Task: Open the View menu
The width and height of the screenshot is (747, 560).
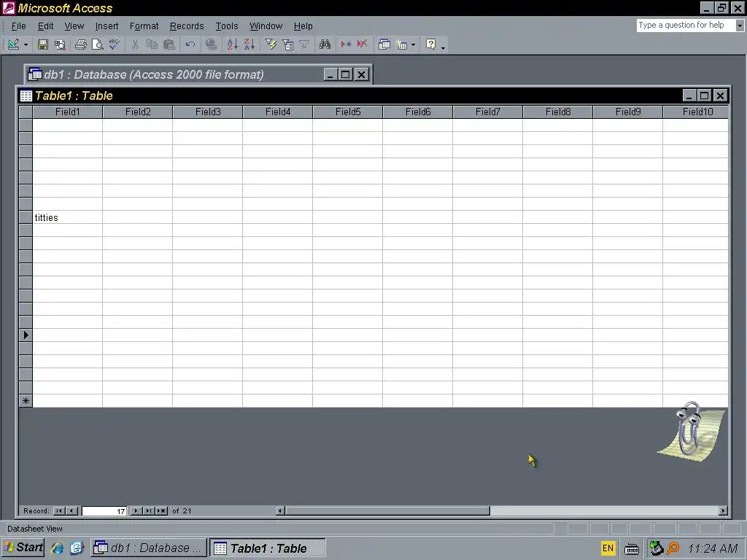Action: coord(74,26)
